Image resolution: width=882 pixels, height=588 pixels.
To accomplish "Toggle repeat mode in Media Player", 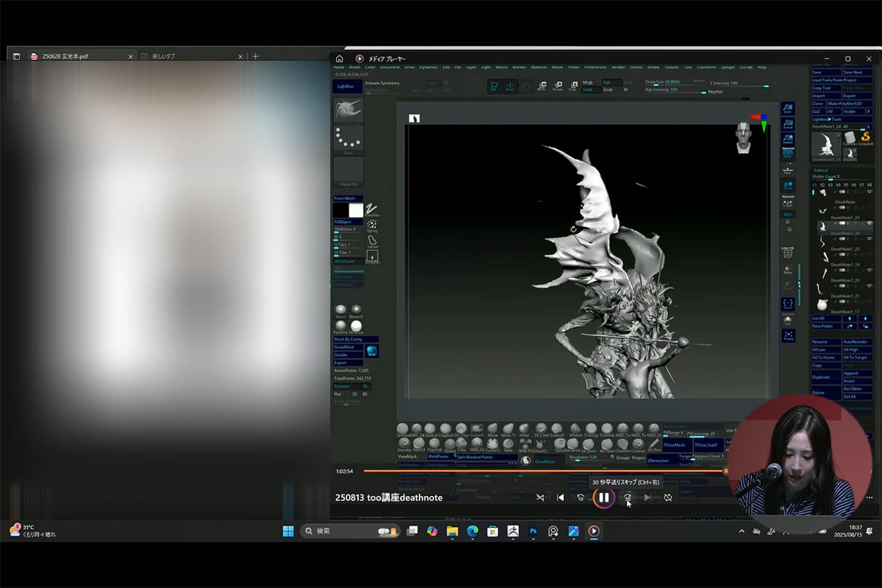I will 668,497.
